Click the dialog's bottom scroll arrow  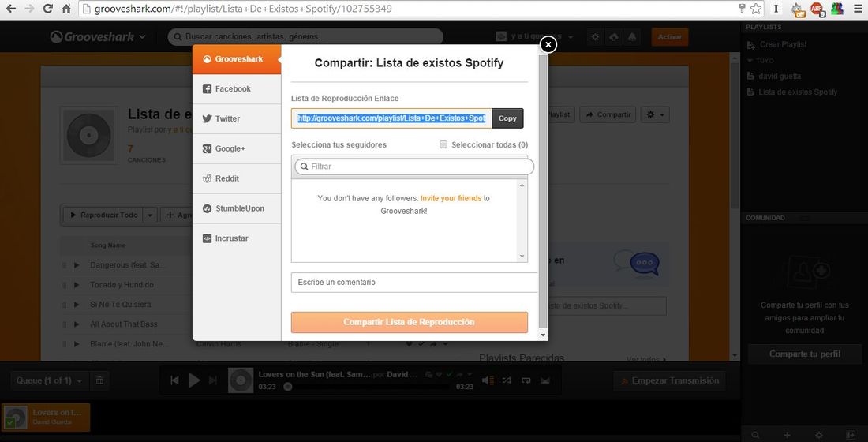pyautogui.click(x=543, y=335)
